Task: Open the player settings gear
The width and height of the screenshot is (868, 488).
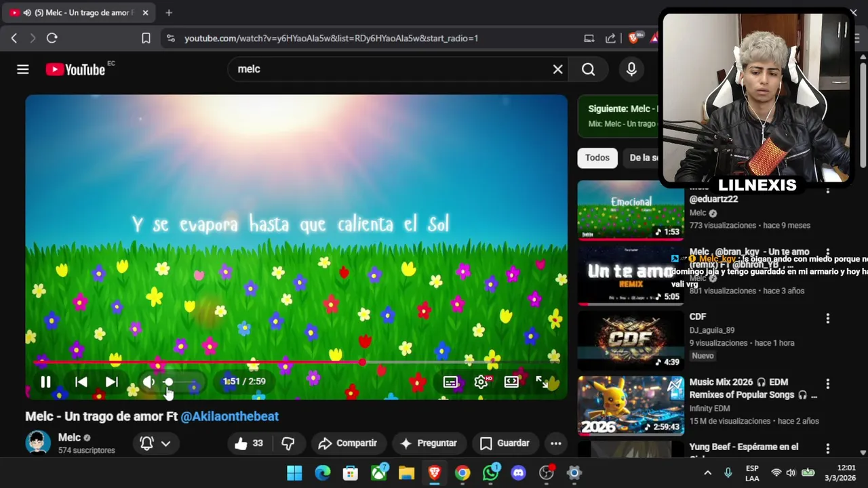Action: [481, 382]
